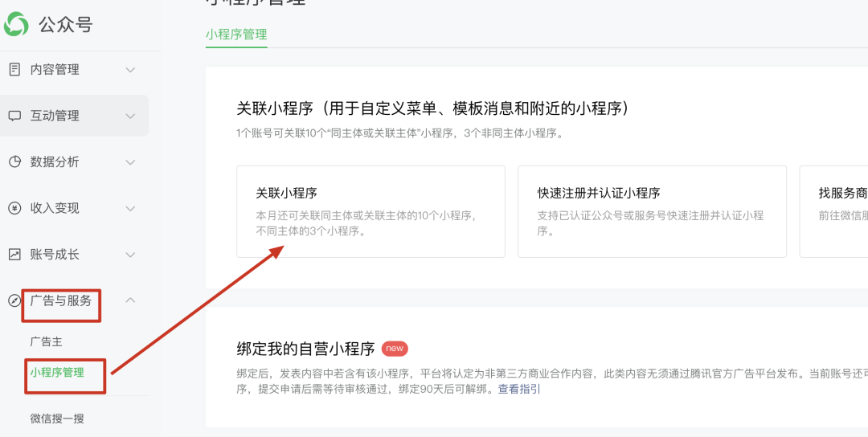Screen dimensions: 868x437
Task: Expand the 互动管理 chevron
Action: (x=130, y=116)
